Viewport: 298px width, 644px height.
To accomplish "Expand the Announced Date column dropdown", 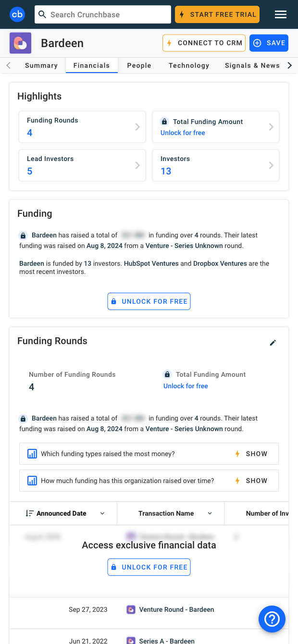I will click(x=102, y=513).
